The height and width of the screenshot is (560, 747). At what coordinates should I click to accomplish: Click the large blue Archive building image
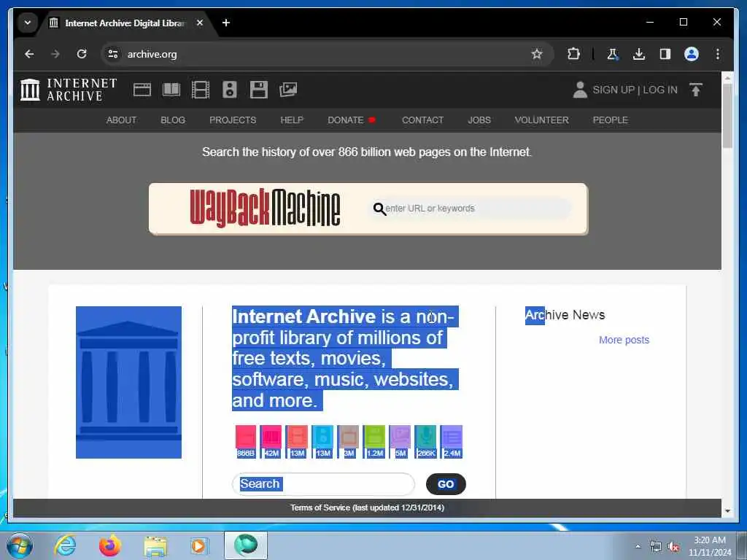(x=128, y=382)
